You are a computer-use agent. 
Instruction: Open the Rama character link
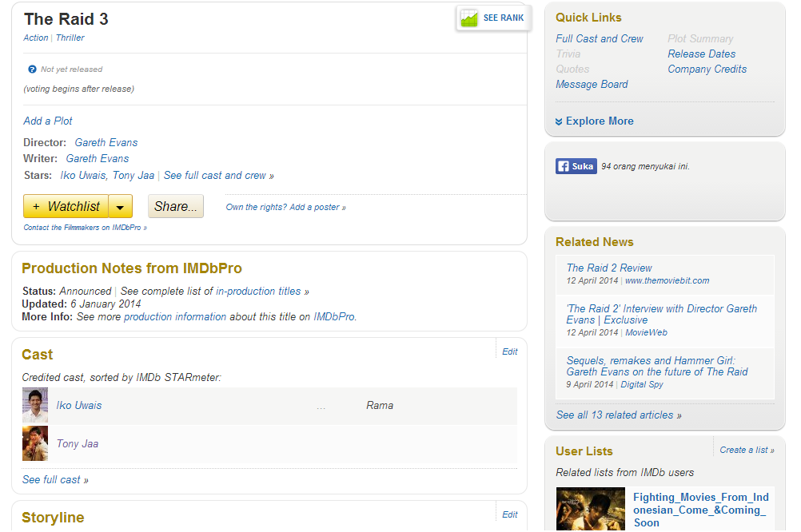380,405
